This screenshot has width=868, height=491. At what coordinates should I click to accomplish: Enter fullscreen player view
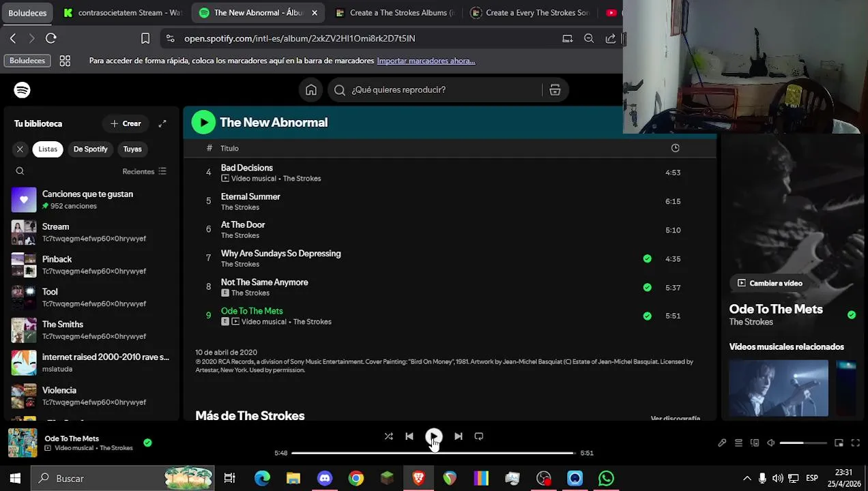855,443
